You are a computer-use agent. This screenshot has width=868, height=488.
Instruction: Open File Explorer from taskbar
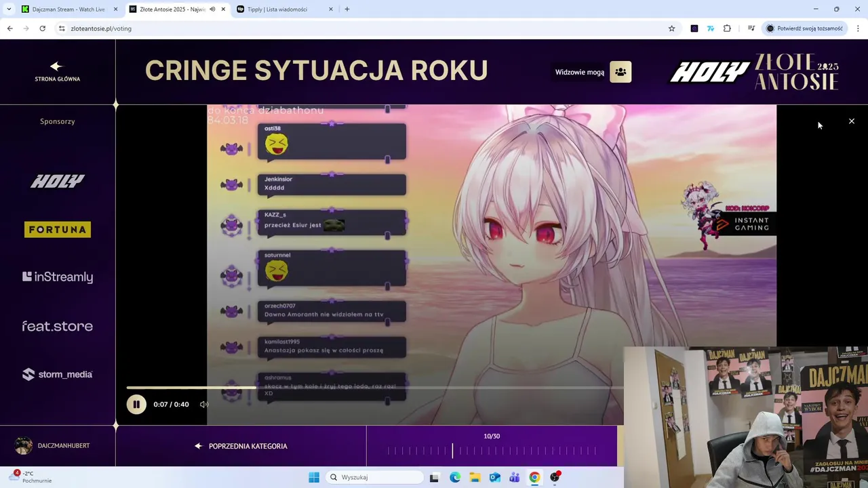475,477
